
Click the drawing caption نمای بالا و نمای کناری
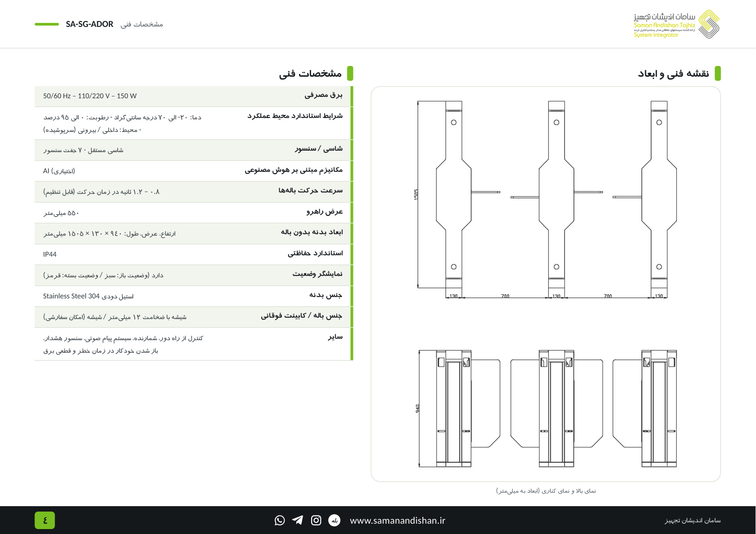tap(546, 491)
